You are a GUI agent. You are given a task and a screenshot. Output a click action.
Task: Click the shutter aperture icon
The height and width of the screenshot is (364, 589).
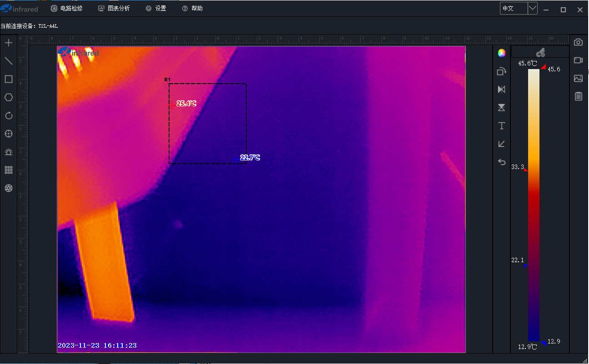tap(8, 188)
